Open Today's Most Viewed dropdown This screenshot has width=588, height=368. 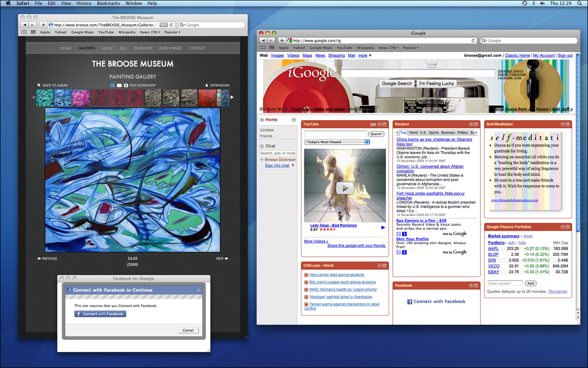point(337,142)
